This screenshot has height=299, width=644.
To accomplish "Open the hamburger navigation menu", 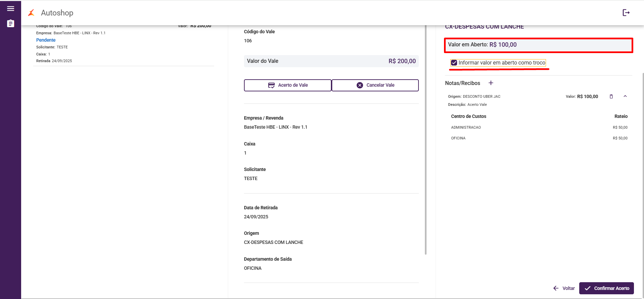I will coord(10,9).
